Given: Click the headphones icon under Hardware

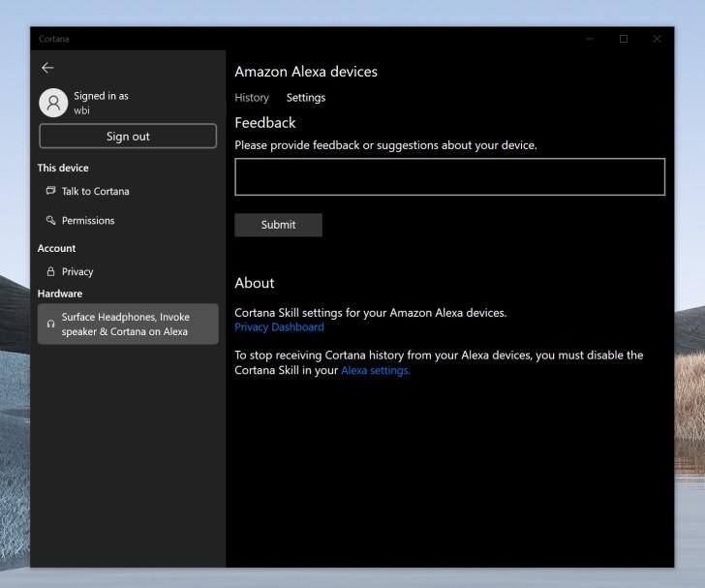Looking at the screenshot, I should pos(51,325).
